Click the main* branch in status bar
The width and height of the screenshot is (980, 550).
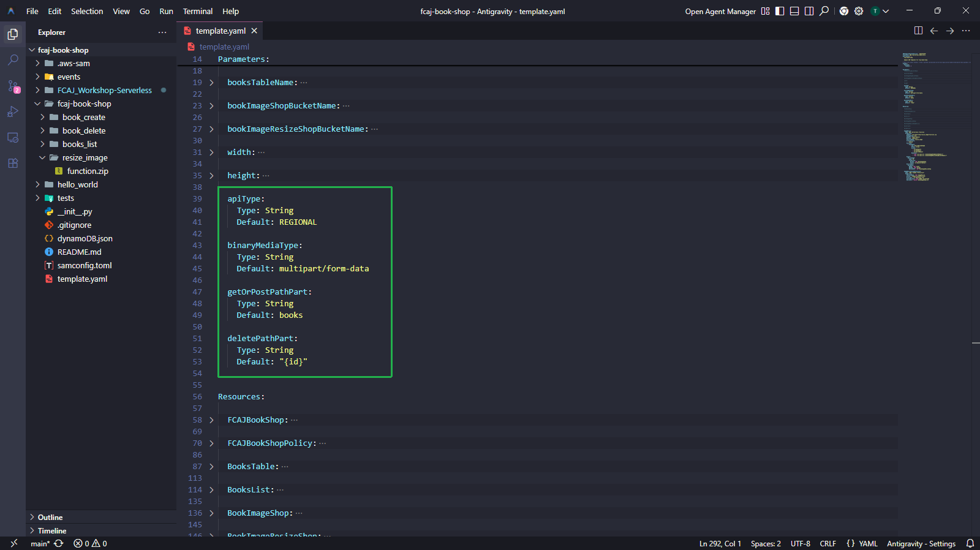40,543
